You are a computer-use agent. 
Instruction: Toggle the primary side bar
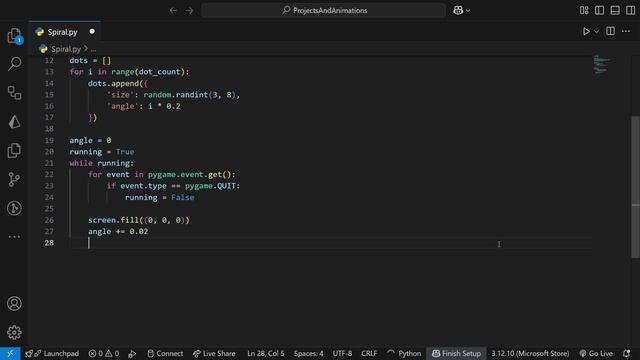(600, 11)
